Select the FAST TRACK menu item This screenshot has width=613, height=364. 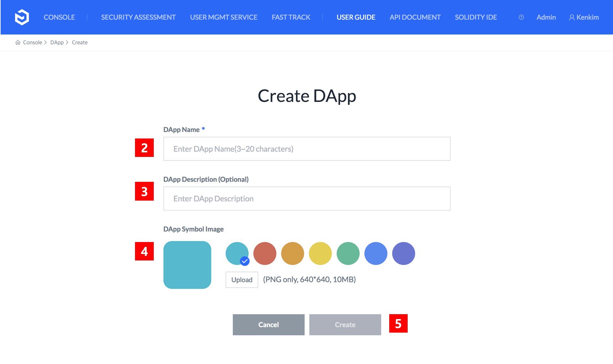(x=291, y=17)
